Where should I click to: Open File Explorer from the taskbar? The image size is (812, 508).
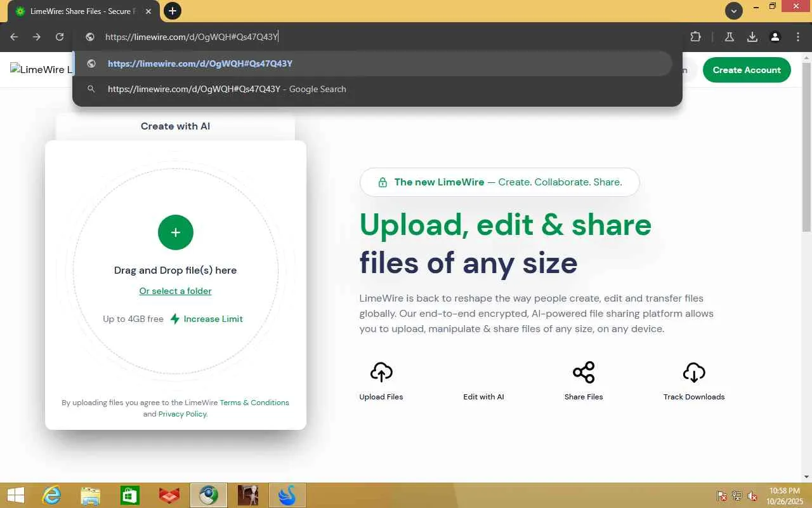(x=91, y=495)
